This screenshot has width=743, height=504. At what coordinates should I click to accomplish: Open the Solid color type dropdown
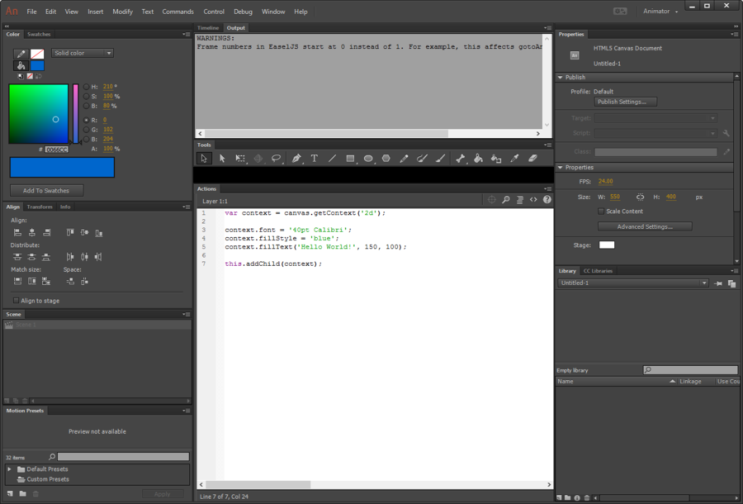pyautogui.click(x=82, y=53)
